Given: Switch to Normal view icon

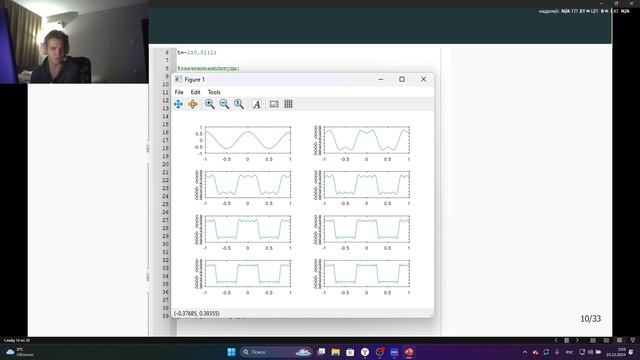Looking at the screenshot, I should coord(593,340).
